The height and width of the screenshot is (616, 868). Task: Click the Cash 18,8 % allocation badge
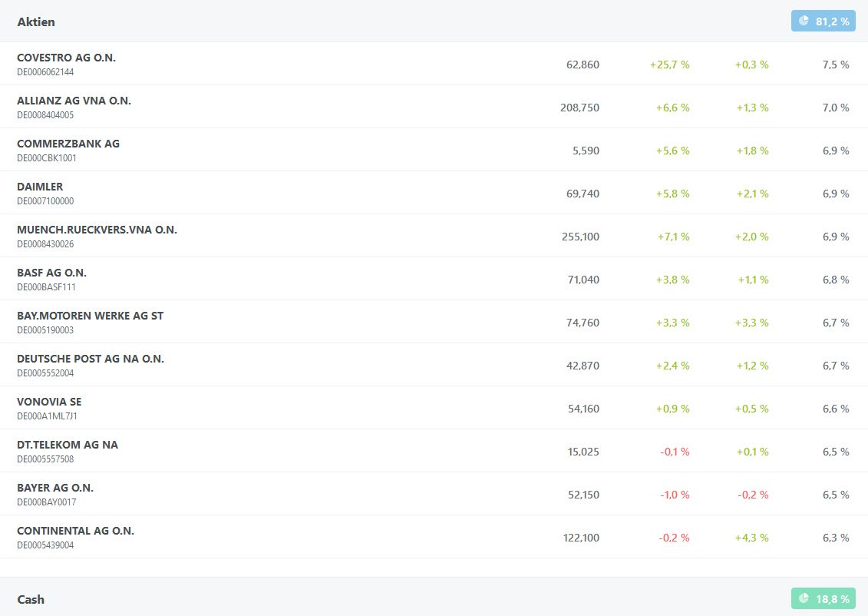pyautogui.click(x=823, y=599)
